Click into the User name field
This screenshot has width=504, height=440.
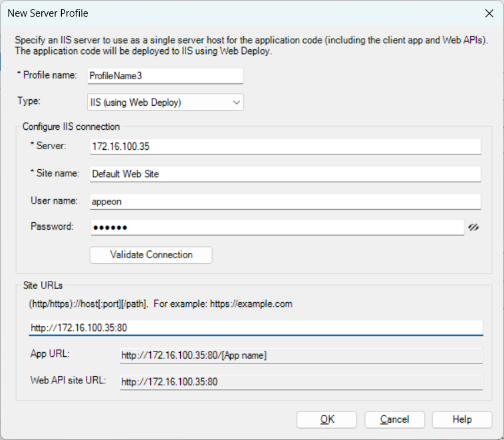(x=285, y=201)
